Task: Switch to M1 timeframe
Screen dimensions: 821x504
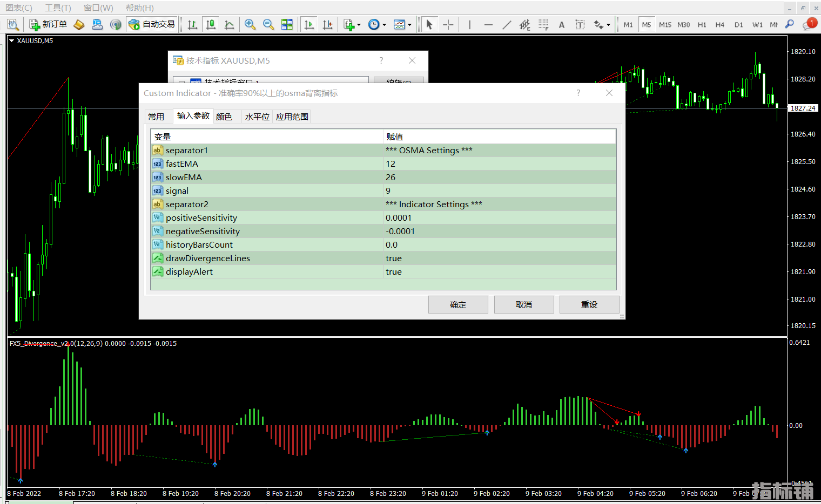Action: click(628, 24)
